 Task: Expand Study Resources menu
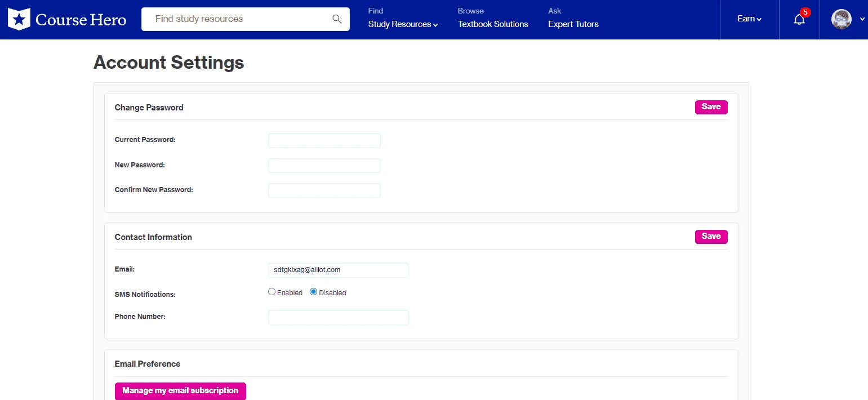pyautogui.click(x=403, y=24)
